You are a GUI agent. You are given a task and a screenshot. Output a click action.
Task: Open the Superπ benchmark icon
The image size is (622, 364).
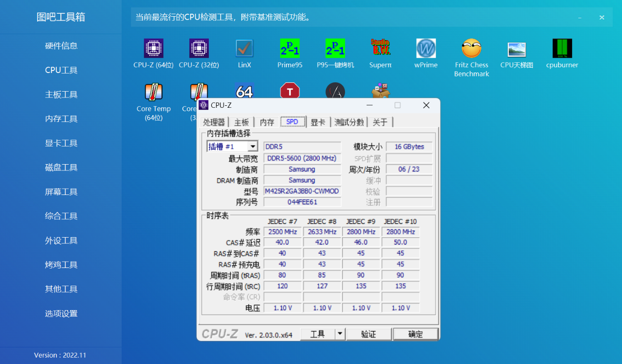(x=380, y=49)
